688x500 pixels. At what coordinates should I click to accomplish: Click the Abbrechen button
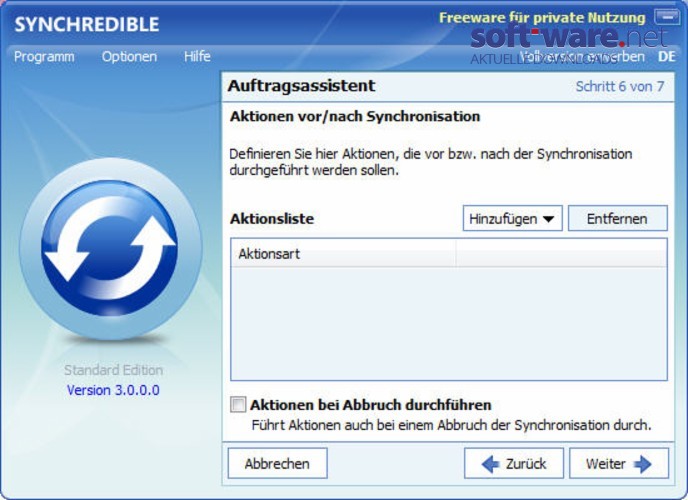(277, 463)
